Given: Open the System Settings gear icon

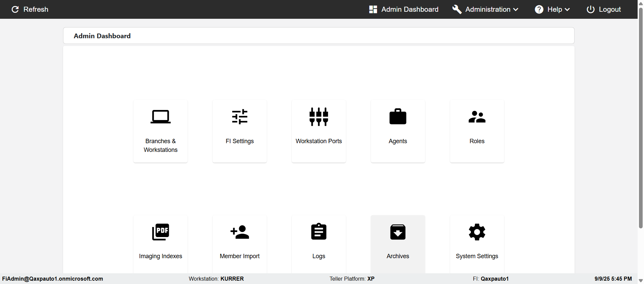Looking at the screenshot, I should click(477, 232).
